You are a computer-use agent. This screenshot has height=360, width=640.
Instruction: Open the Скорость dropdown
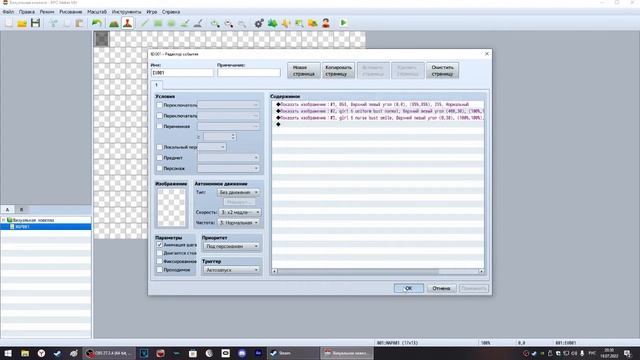pyautogui.click(x=240, y=212)
